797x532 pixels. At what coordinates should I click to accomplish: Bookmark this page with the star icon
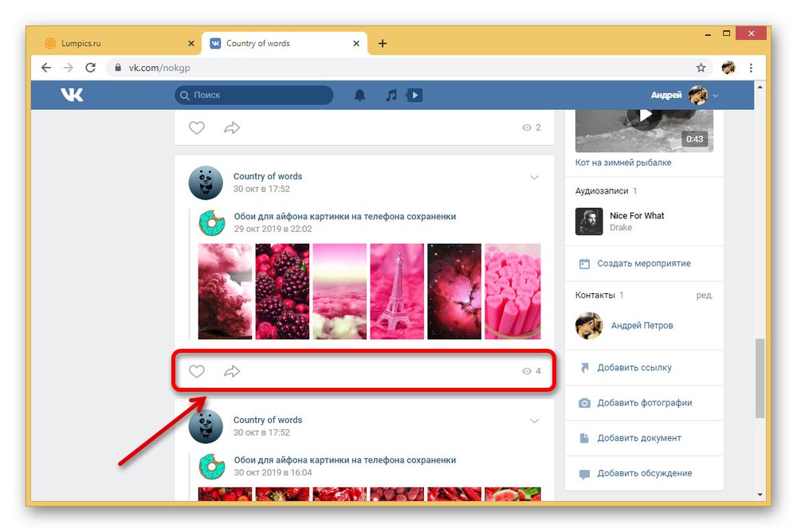701,68
